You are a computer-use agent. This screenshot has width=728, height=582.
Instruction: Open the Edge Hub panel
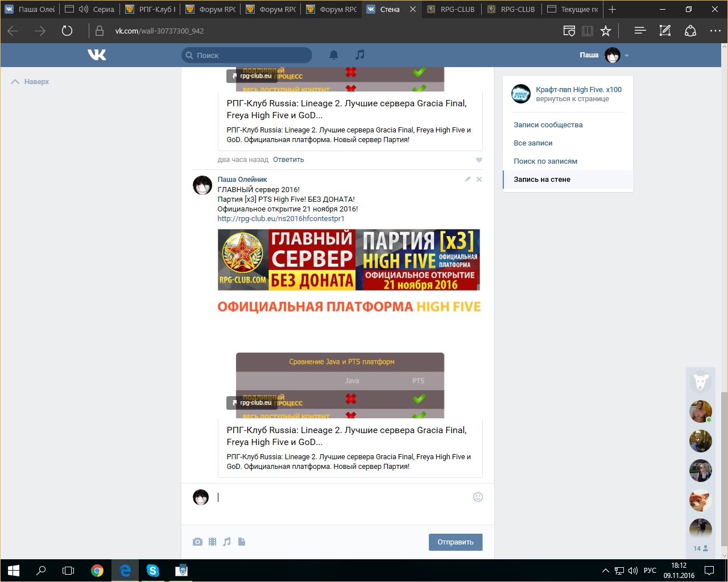click(640, 31)
